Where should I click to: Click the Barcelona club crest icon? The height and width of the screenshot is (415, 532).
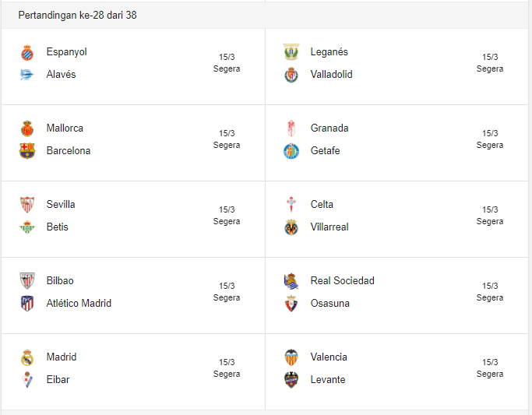27,151
